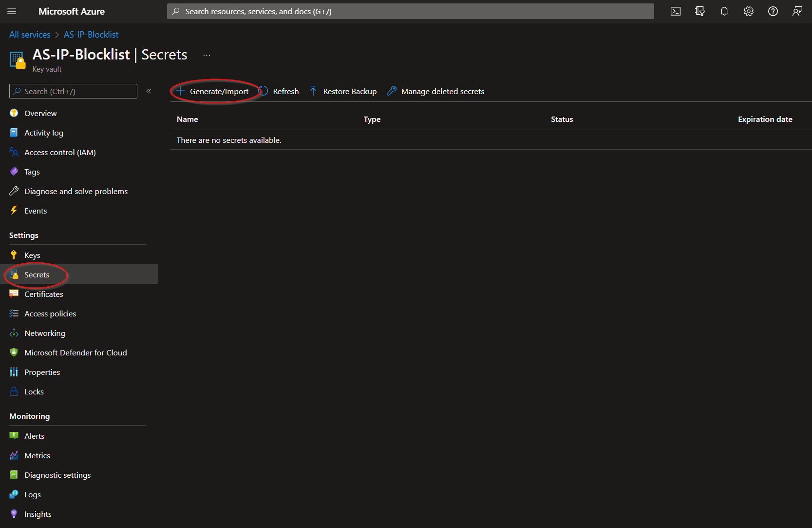Open the notifications bell
The image size is (812, 528).
724,11
